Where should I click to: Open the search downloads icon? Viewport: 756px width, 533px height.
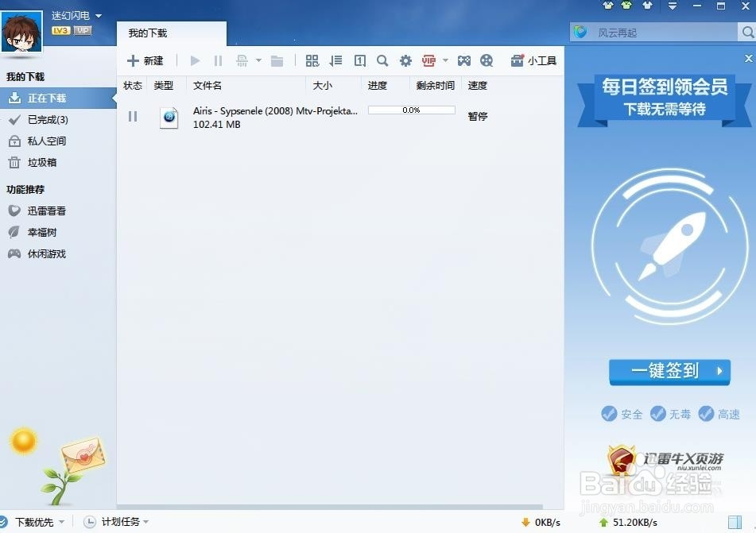pos(382,60)
